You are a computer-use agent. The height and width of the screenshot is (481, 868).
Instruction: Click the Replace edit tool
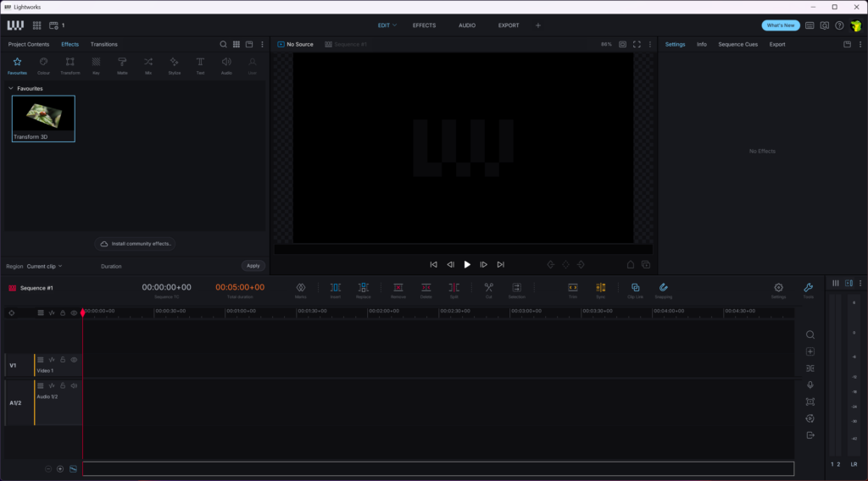tap(363, 290)
